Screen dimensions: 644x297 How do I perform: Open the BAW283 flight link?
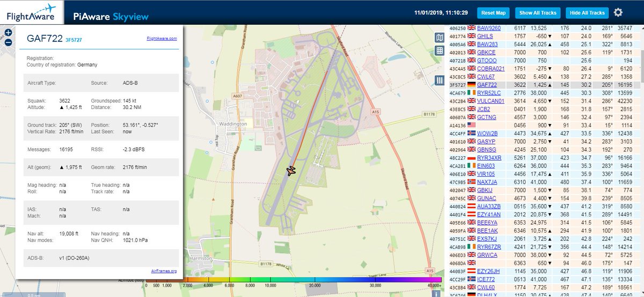[487, 44]
